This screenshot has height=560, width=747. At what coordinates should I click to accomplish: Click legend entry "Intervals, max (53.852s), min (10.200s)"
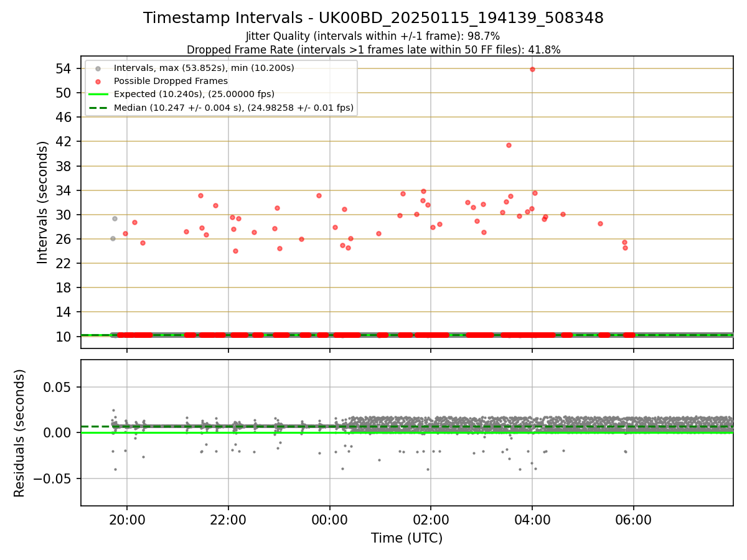(x=204, y=67)
